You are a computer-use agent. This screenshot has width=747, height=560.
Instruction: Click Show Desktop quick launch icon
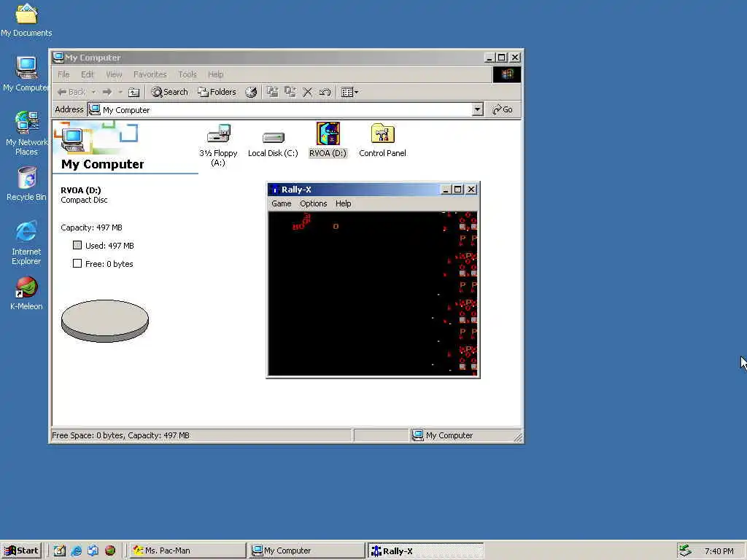(60, 551)
